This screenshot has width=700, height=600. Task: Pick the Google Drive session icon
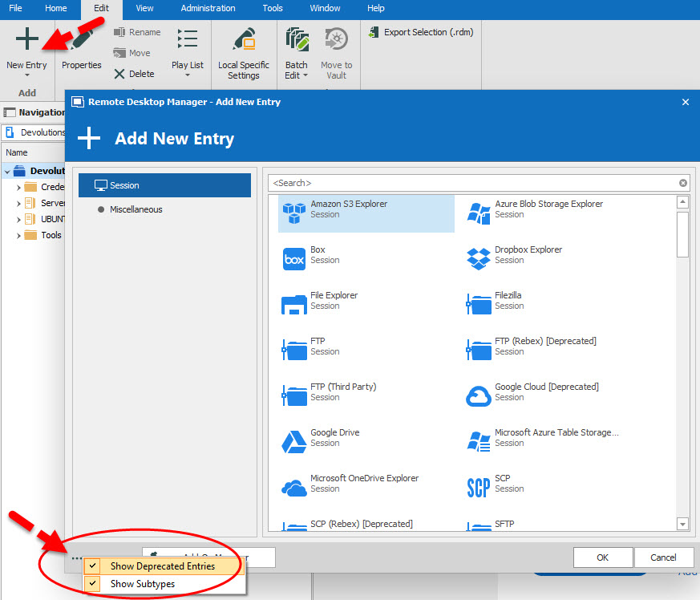pyautogui.click(x=294, y=441)
